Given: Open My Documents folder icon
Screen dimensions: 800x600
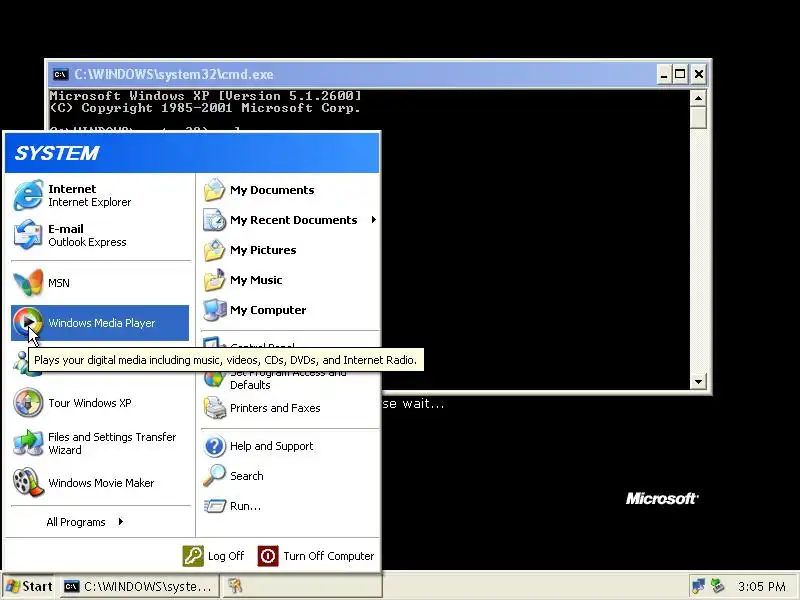Looking at the screenshot, I should pos(215,190).
